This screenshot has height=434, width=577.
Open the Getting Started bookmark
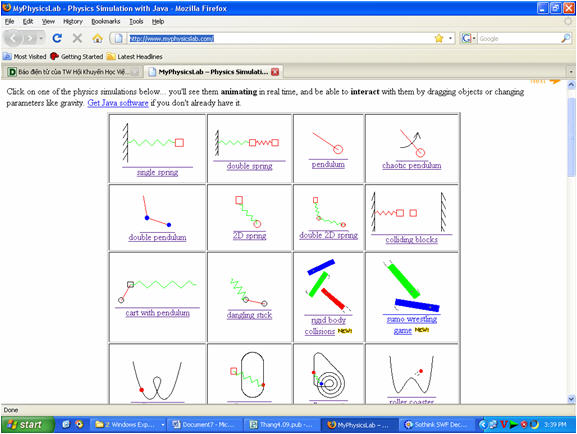click(x=77, y=56)
